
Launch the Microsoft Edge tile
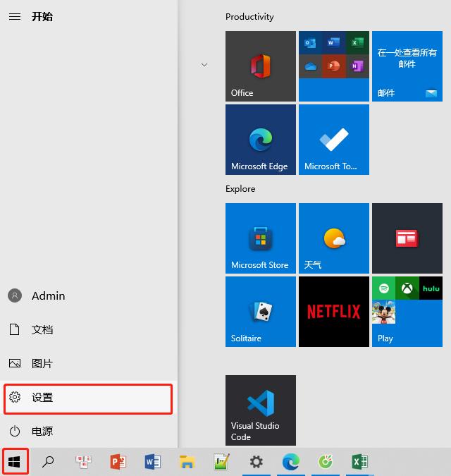(261, 140)
